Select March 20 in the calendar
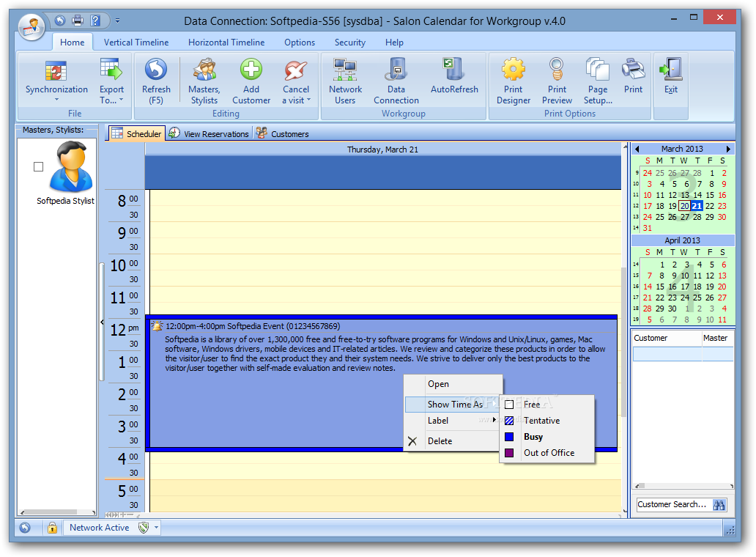 684,206
